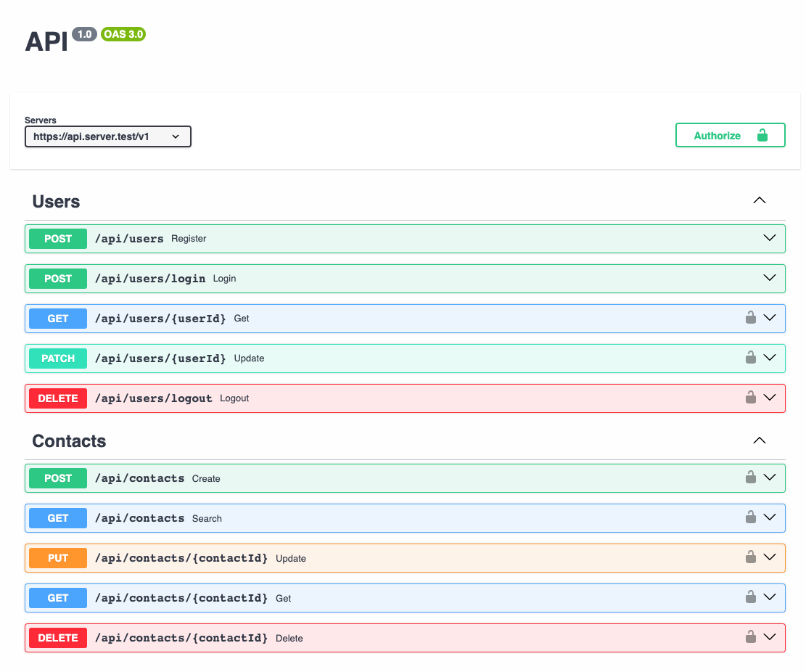Click /api/contacts/{contactId} path in PUT row
The image size is (806, 672).
(181, 558)
